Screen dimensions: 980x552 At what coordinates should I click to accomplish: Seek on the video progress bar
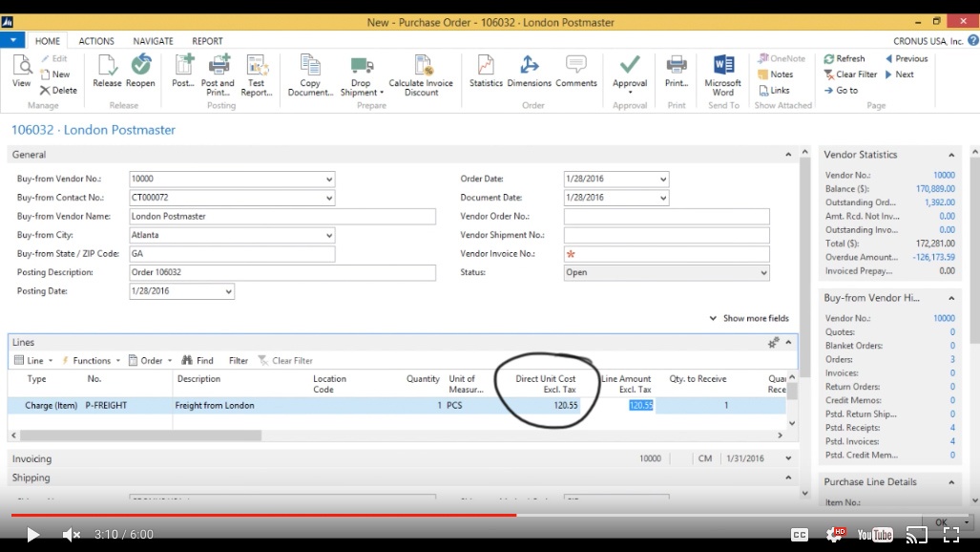[x=490, y=515]
